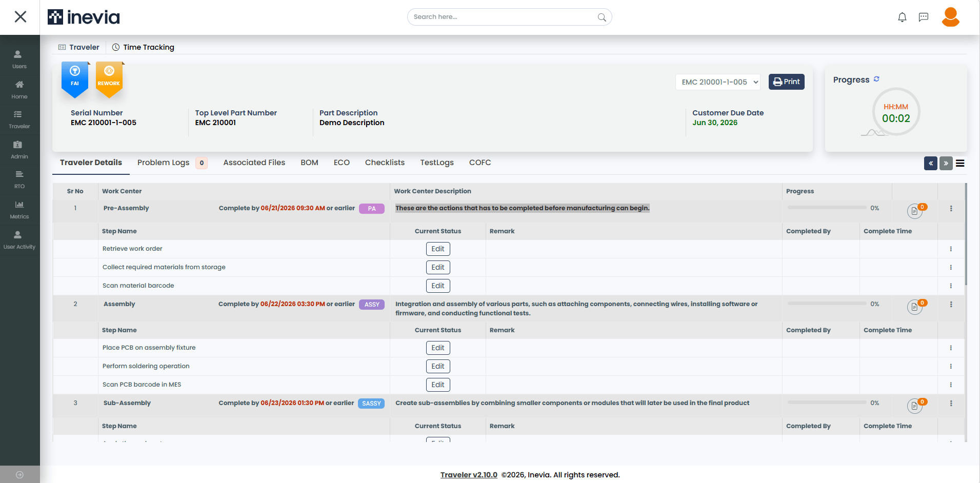Viewport: 980px width, 483px height.
Task: Open the EMC 210001-1-005 serial dropdown
Action: [x=717, y=82]
